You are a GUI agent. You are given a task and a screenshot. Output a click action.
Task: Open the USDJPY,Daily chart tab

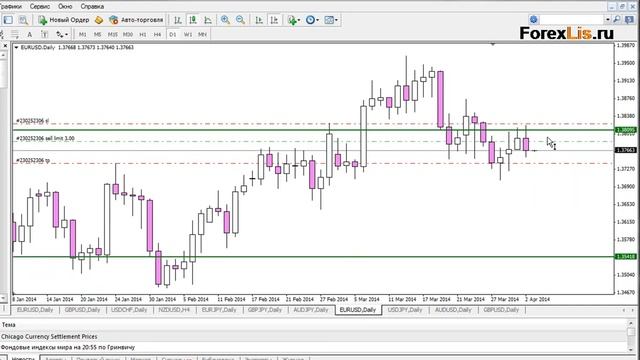pyautogui.click(x=405, y=310)
